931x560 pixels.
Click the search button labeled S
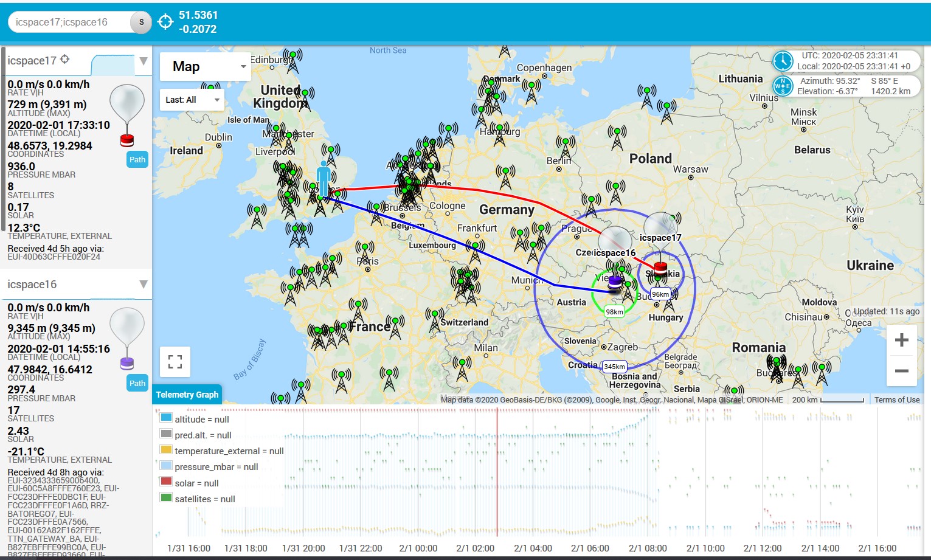pos(141,22)
